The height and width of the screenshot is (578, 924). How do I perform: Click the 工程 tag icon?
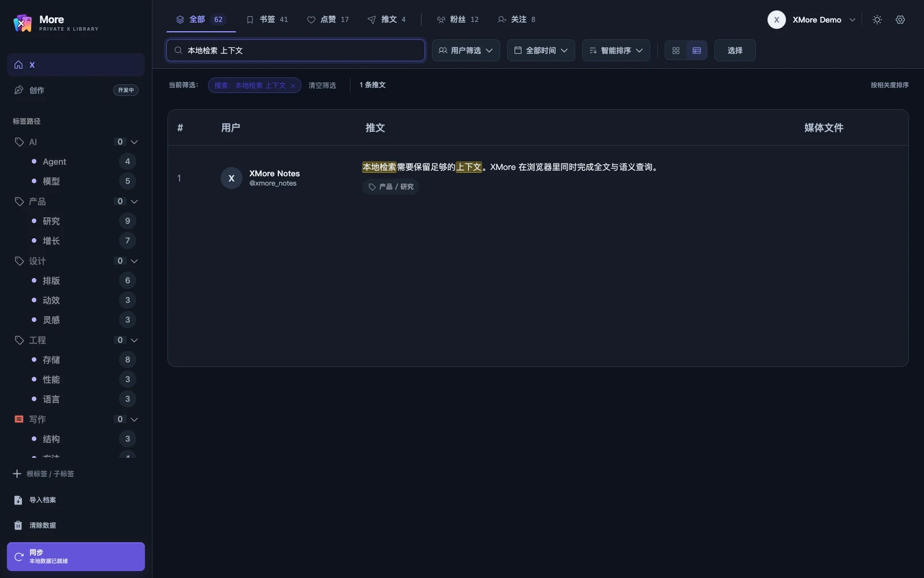click(19, 340)
